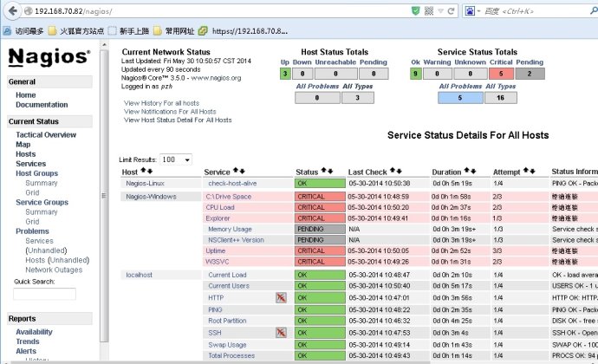The height and width of the screenshot is (364, 598).
Task: Click the Quick Search input field
Action: pyautogui.click(x=44, y=294)
